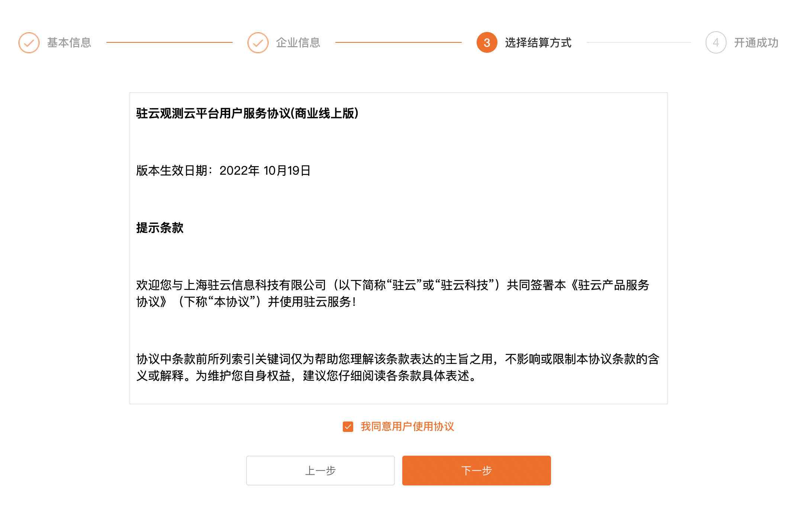This screenshot has height=507, width=812.
Task: Select the 开通成功 step label
Action: 756,43
